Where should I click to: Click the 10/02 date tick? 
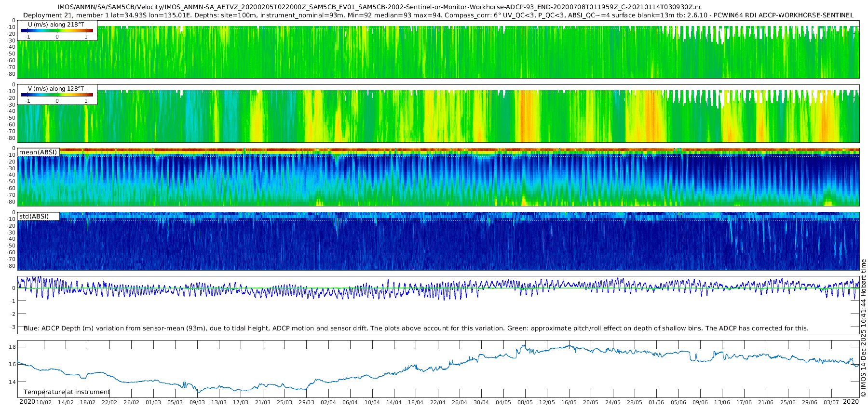pyautogui.click(x=44, y=402)
